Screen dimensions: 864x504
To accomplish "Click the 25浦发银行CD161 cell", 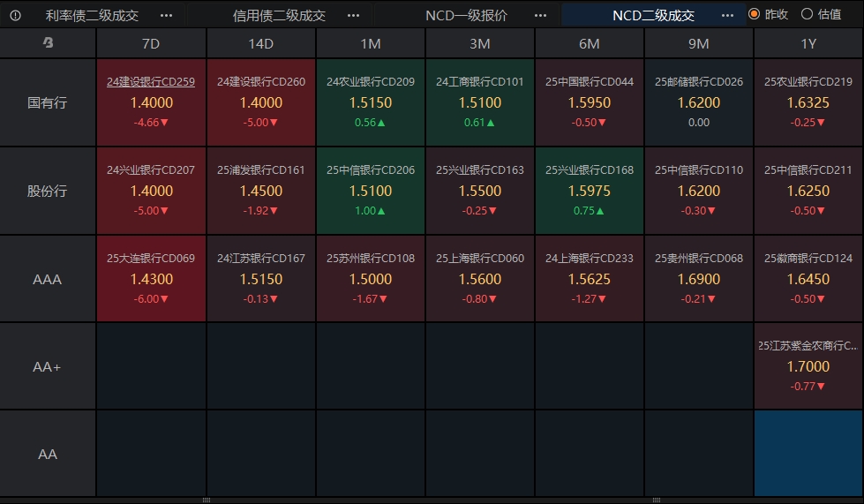I will (260, 191).
